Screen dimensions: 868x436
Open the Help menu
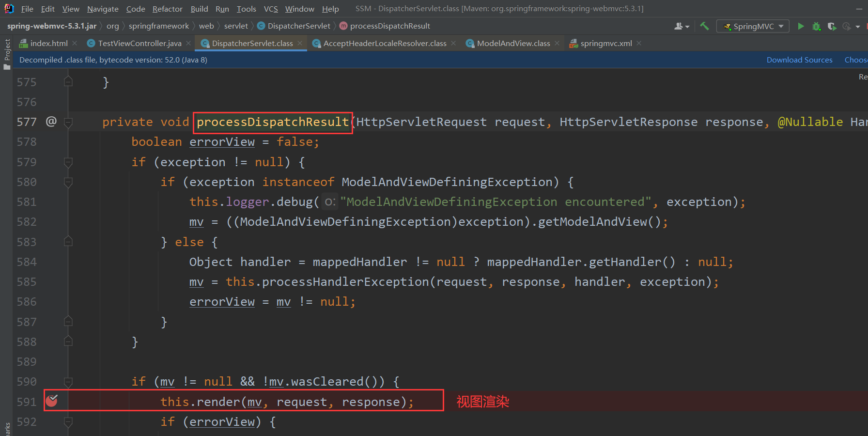point(330,9)
